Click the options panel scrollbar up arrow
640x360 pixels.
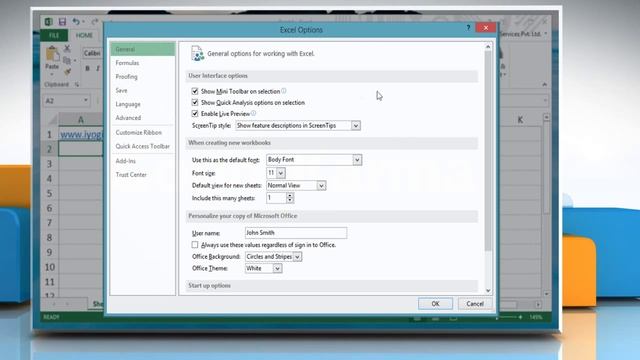488,47
